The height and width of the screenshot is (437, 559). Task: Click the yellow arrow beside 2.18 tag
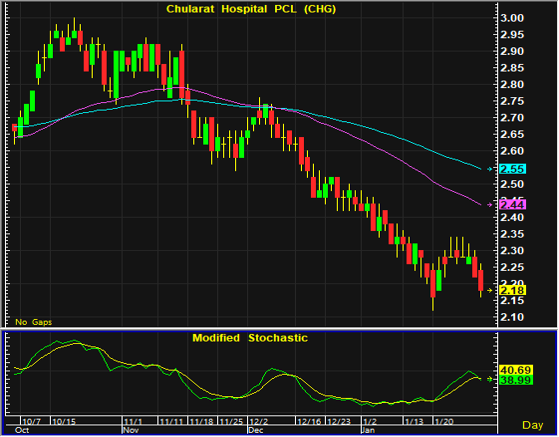tap(490, 291)
